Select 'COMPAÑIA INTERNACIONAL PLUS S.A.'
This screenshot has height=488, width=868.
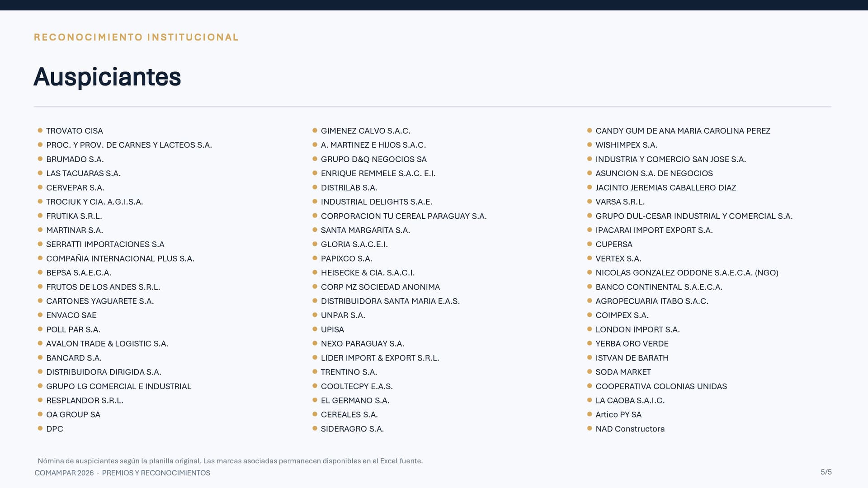(120, 258)
